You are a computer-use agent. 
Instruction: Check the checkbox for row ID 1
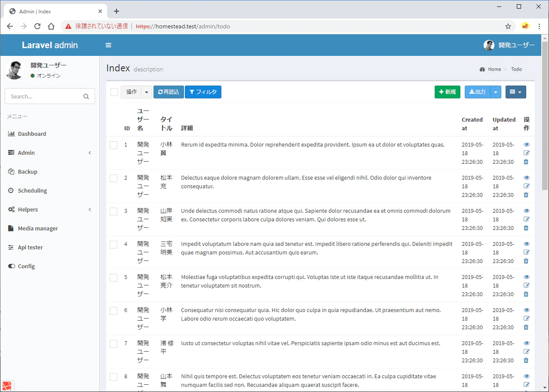113,145
